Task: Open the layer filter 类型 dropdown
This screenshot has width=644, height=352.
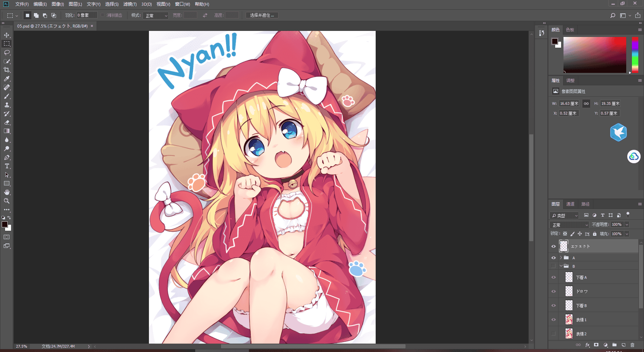Action: [565, 215]
